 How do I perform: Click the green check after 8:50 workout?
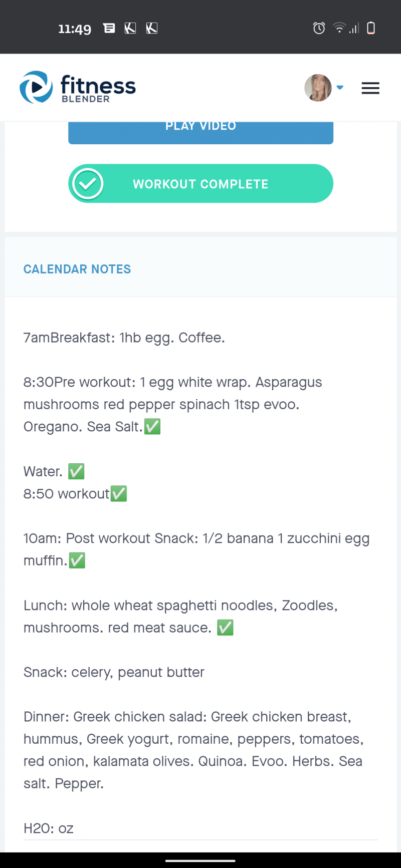point(119,494)
